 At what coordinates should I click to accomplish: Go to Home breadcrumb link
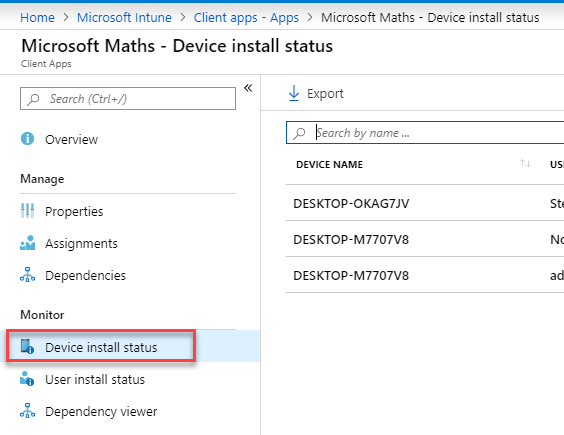[x=37, y=18]
